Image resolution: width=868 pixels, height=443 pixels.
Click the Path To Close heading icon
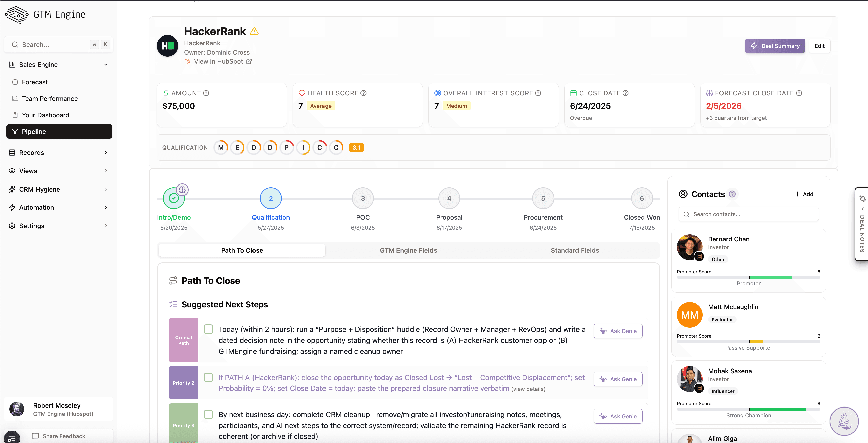point(173,281)
